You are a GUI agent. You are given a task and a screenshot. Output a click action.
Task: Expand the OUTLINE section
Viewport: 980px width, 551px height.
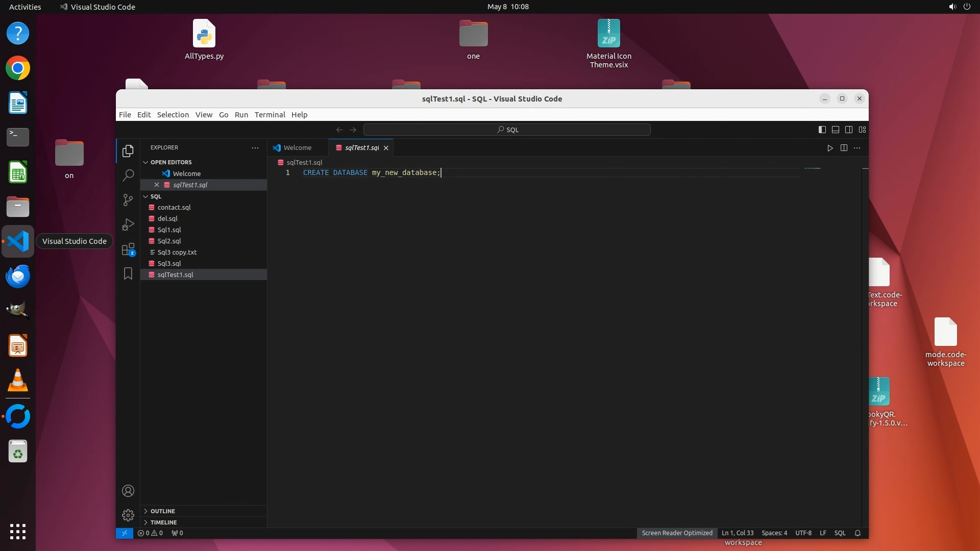click(x=163, y=511)
